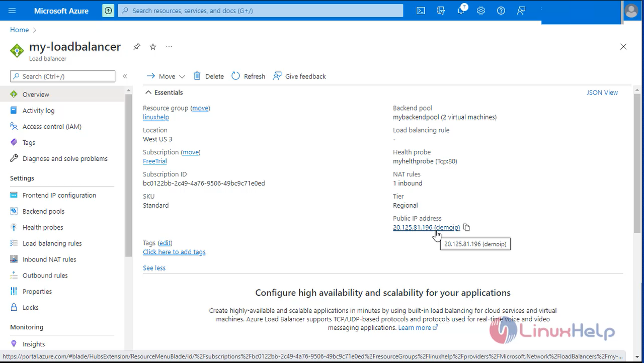Open the Learn more link
The height and width of the screenshot is (363, 644).
[x=418, y=328]
